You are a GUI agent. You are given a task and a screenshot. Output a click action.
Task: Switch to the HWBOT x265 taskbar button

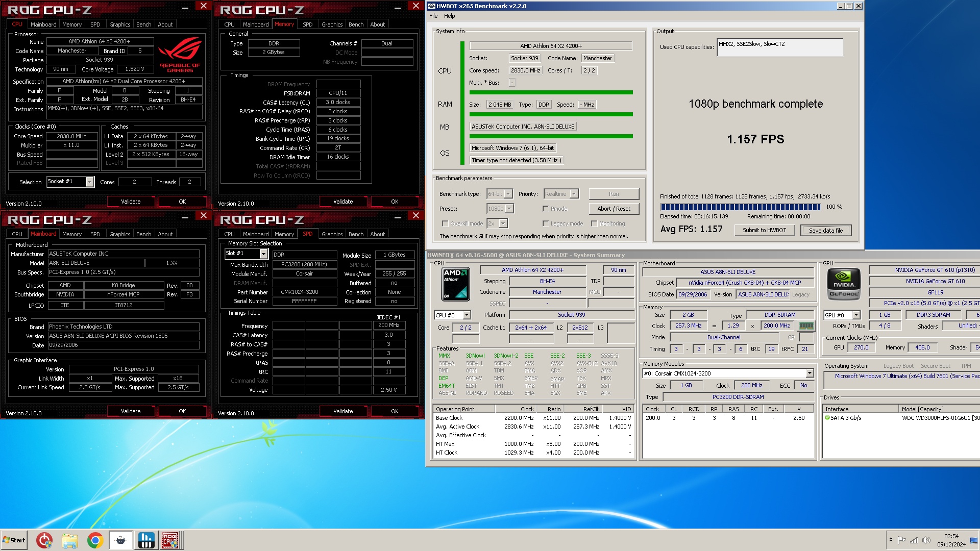point(120,540)
